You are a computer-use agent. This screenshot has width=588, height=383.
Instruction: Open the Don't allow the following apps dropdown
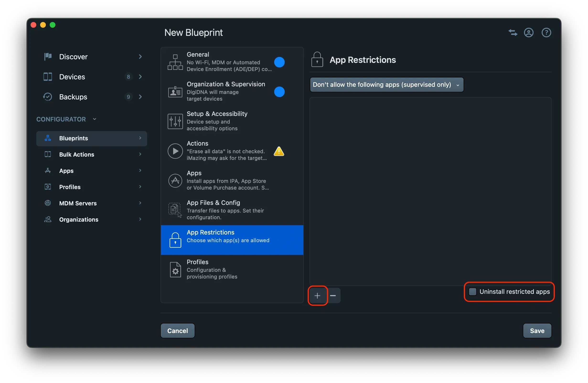point(386,85)
